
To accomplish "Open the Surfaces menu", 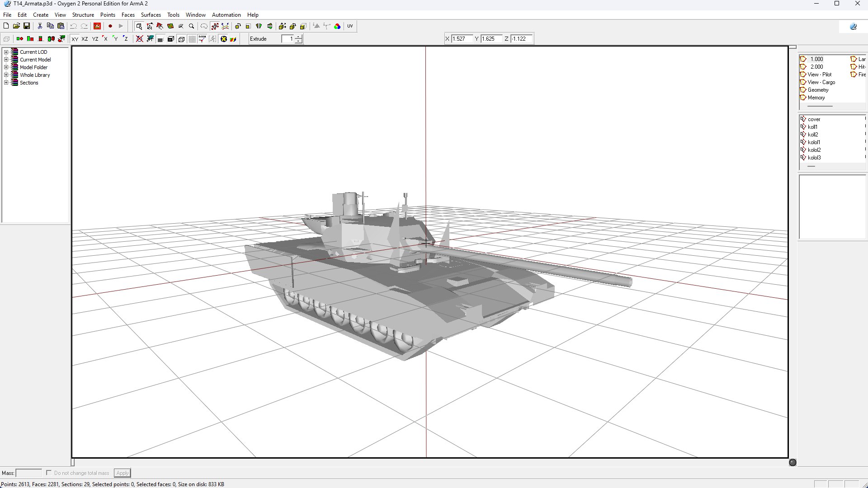I will click(x=151, y=15).
